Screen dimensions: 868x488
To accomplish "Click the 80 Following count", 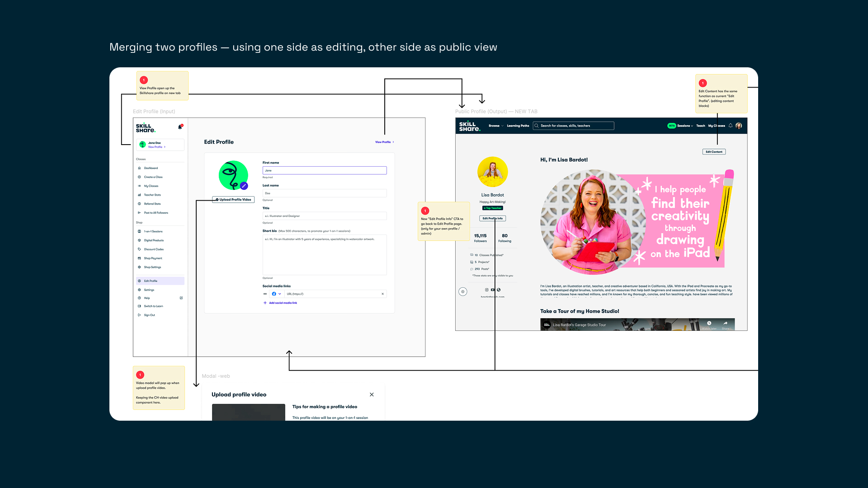I will 505,238.
